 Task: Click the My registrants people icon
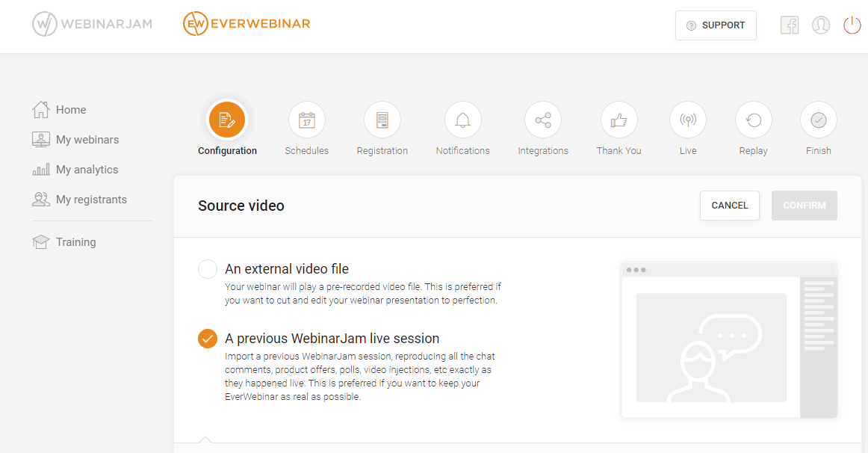click(x=41, y=200)
